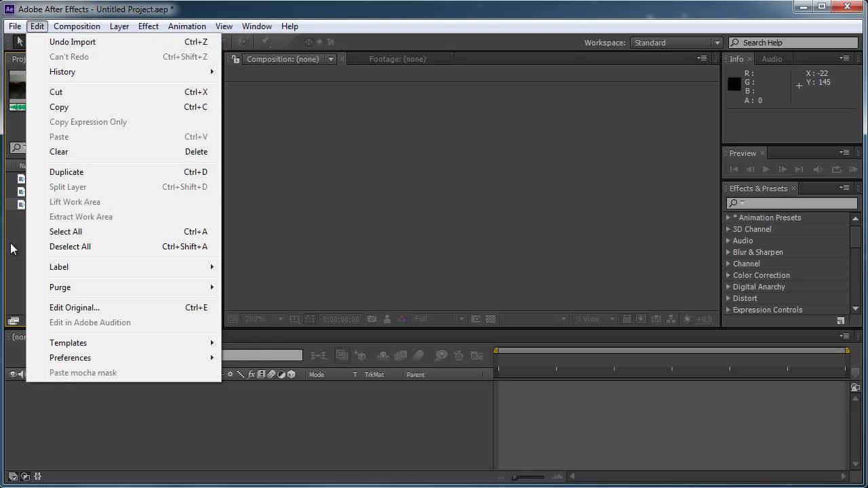868x488 pixels.
Task: Toggle Preview panel audio mute icon
Action: coord(818,169)
